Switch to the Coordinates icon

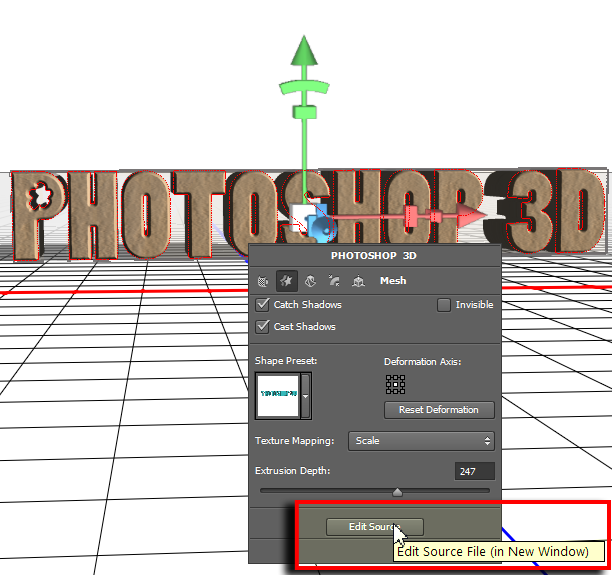pos(358,282)
